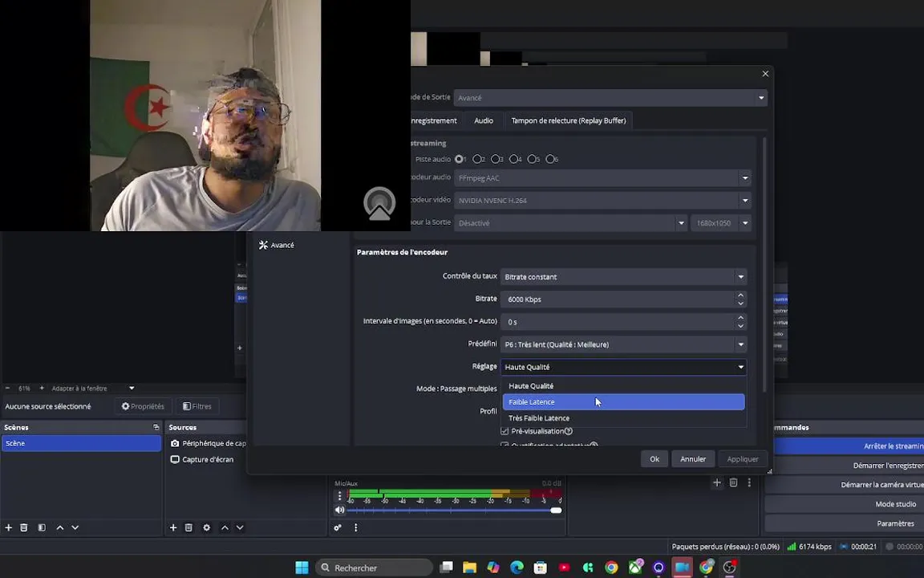Move the source down in Sources list
This screenshot has height=578, width=924.
pos(240,528)
